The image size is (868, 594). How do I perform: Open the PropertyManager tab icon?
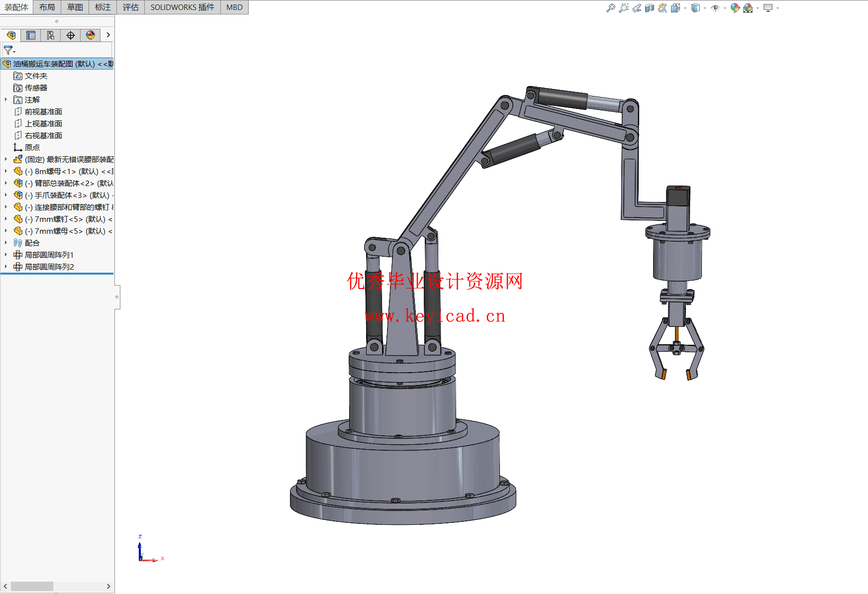click(x=31, y=35)
